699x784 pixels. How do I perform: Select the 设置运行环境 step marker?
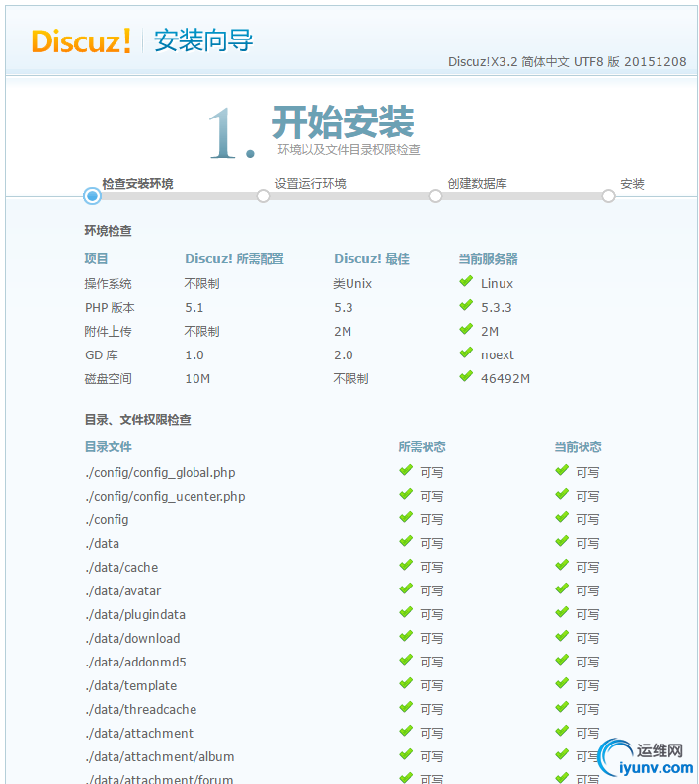click(x=263, y=196)
